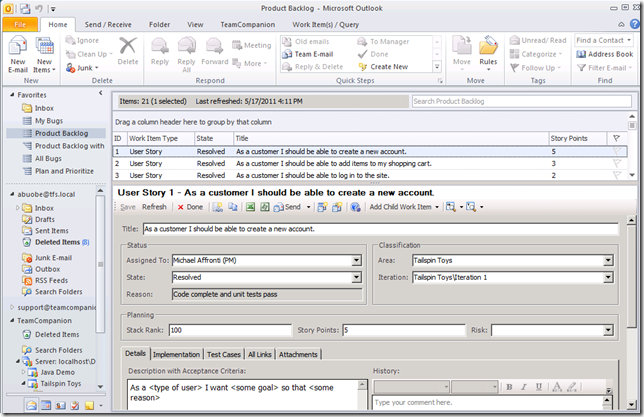Click Refresh in the work item toolbar
The height and width of the screenshot is (417, 644).
point(154,207)
